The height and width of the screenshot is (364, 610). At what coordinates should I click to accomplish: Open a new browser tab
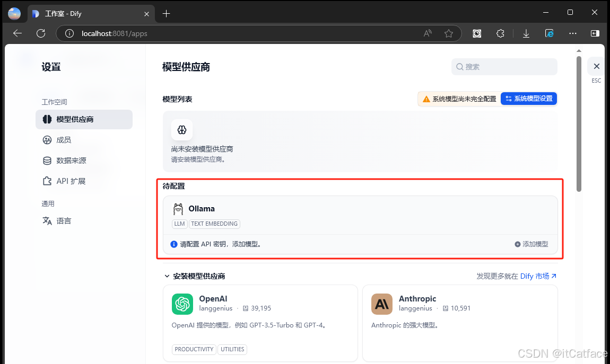click(x=166, y=14)
